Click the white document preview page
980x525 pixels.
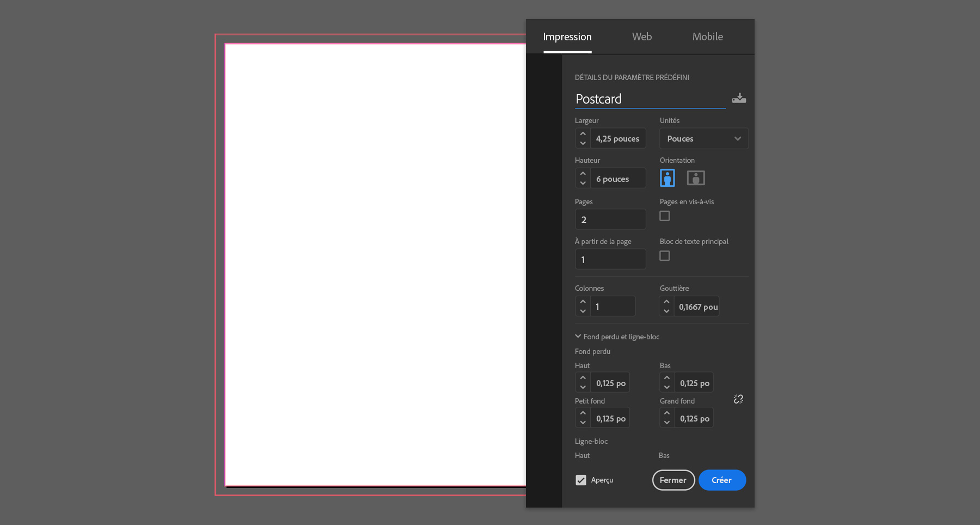click(376, 265)
